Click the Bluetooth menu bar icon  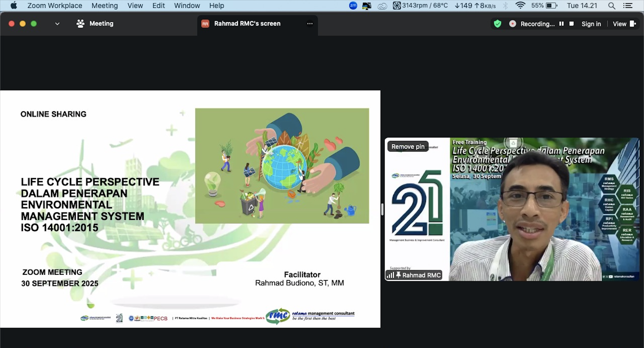click(506, 6)
